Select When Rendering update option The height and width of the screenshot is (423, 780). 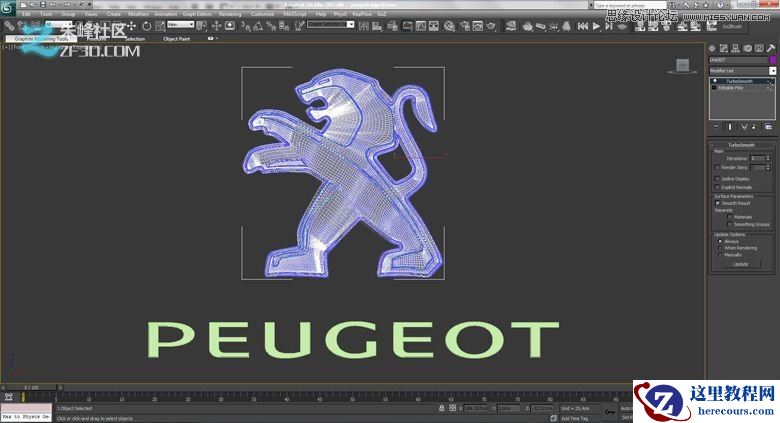pos(720,248)
